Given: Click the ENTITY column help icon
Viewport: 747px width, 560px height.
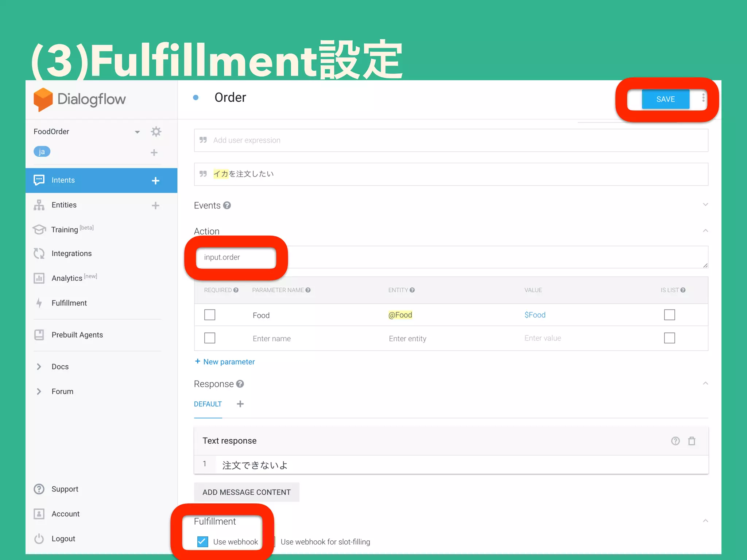Looking at the screenshot, I should pos(412,290).
